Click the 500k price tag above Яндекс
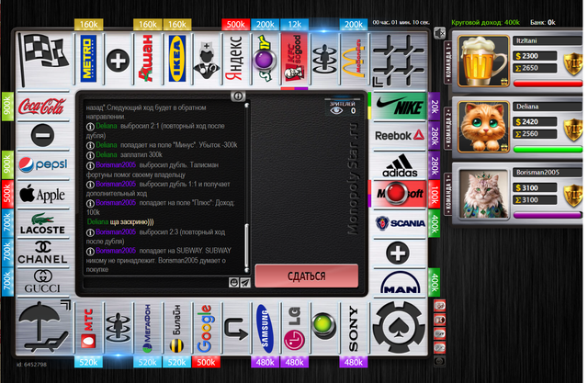 pyautogui.click(x=236, y=25)
